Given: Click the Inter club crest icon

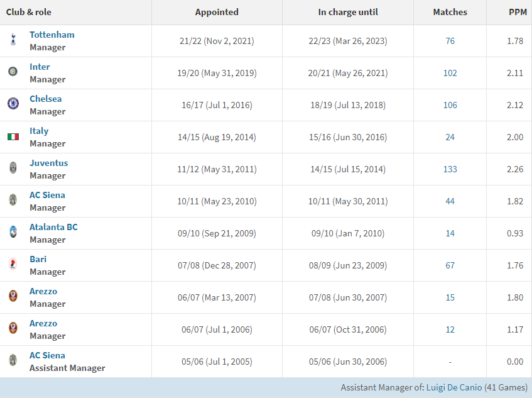Looking at the screenshot, I should tap(13, 73).
